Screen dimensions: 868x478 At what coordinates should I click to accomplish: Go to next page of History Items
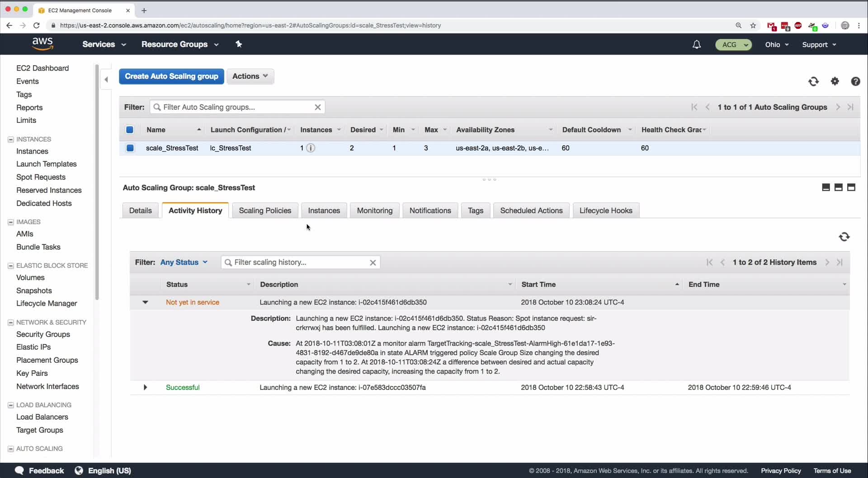tap(827, 262)
